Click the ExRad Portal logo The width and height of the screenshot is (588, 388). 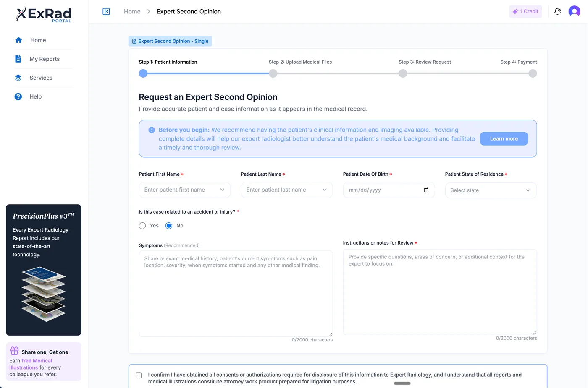coord(44,15)
